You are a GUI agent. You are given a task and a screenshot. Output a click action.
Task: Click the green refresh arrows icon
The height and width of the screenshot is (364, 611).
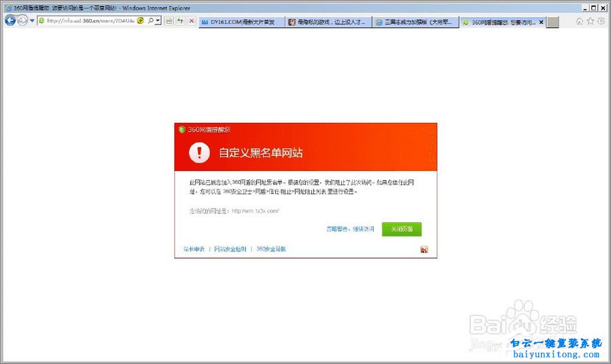180,21
